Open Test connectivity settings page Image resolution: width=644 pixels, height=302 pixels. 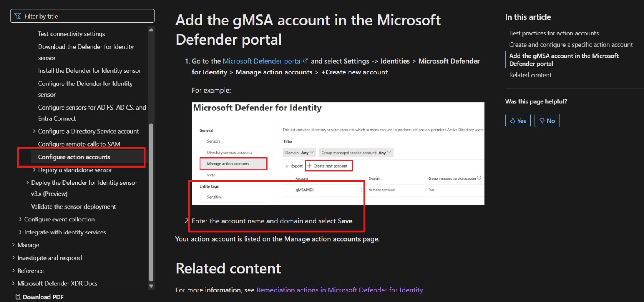pos(72,34)
